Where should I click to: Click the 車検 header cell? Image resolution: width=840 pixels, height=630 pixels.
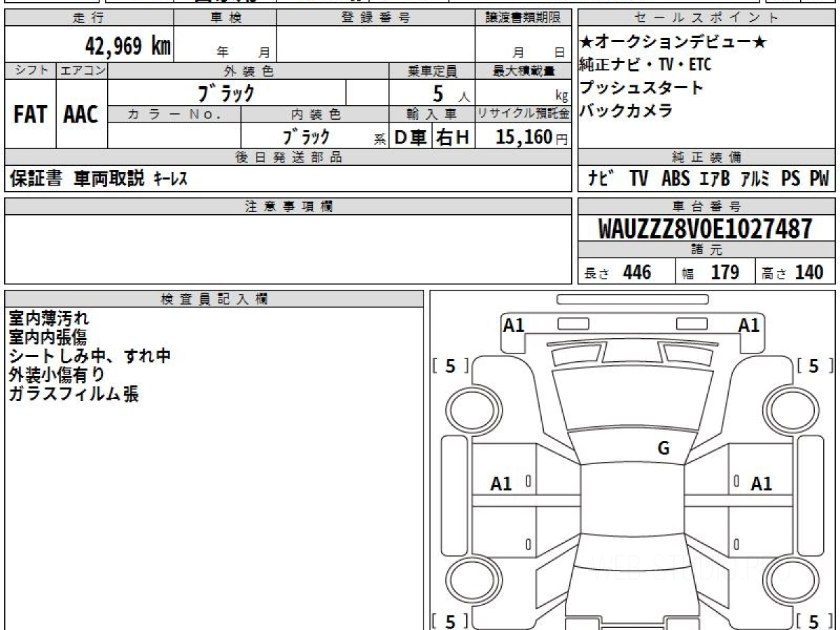pyautogui.click(x=225, y=18)
